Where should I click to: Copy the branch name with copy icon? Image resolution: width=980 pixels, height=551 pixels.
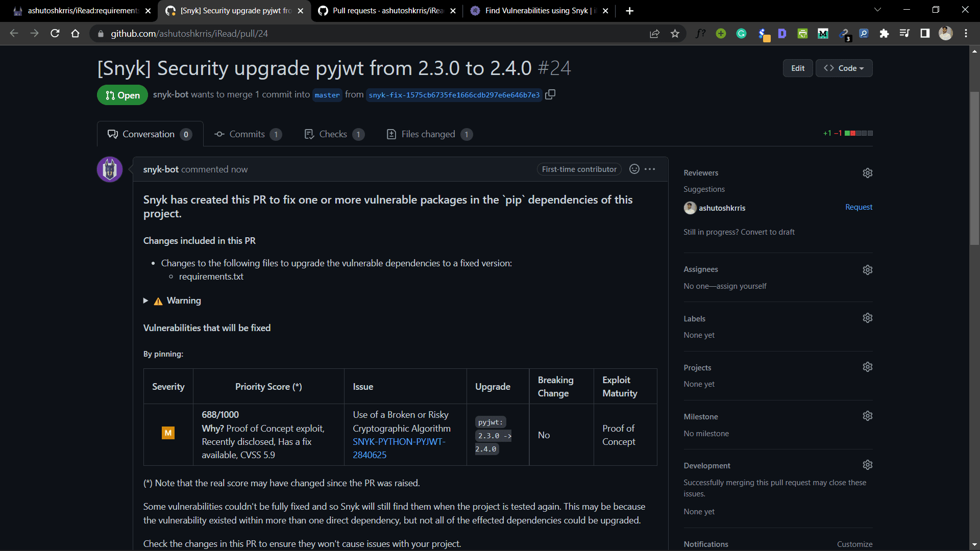click(x=550, y=94)
